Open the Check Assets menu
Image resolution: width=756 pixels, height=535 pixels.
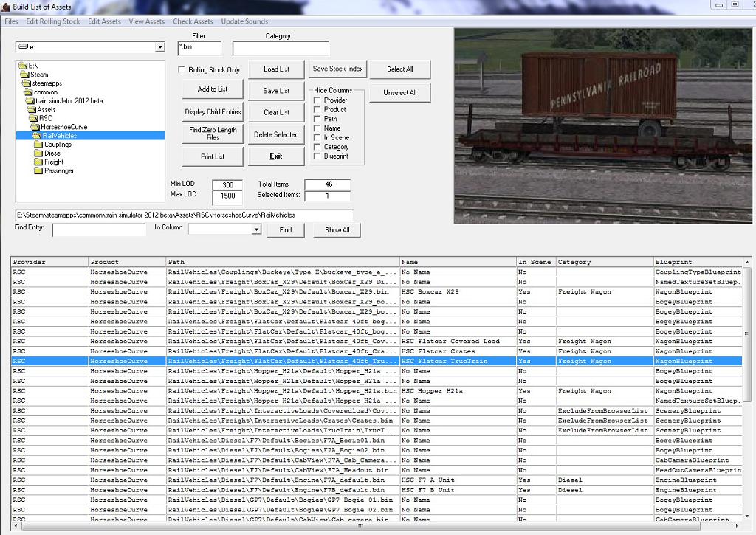point(193,21)
